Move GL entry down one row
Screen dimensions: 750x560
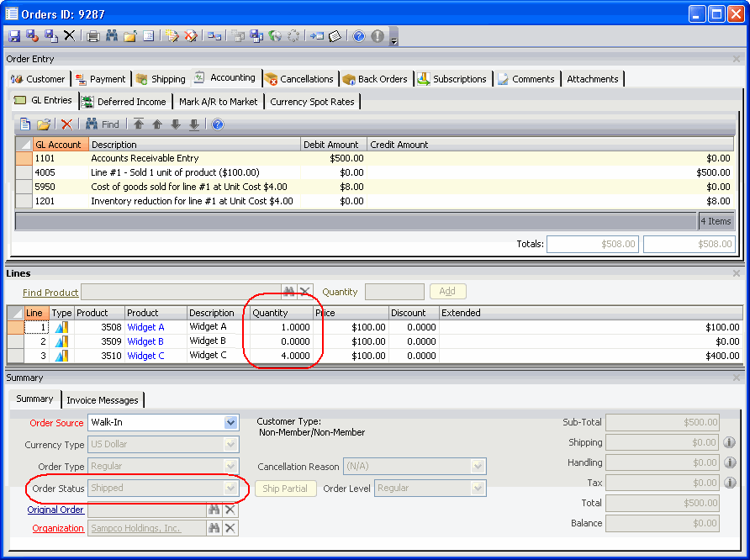176,124
